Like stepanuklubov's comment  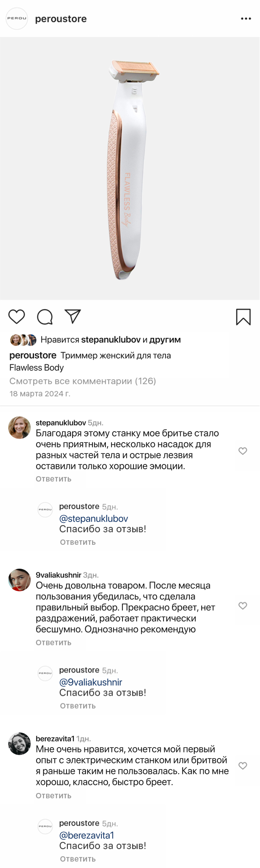(243, 451)
